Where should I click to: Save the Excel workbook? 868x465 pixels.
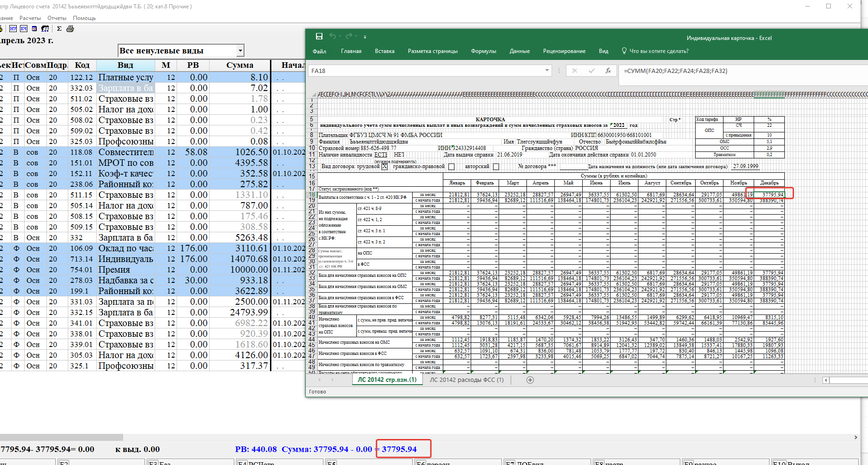pyautogui.click(x=319, y=36)
